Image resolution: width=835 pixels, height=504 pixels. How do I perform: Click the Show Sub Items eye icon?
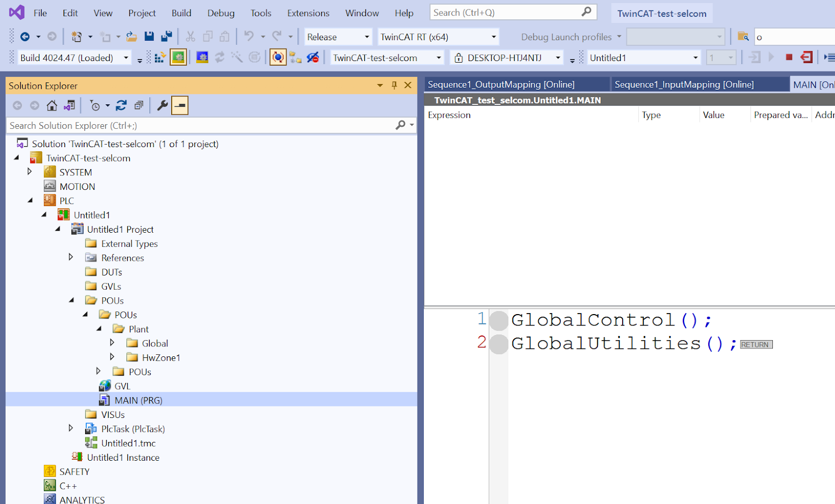[313, 57]
